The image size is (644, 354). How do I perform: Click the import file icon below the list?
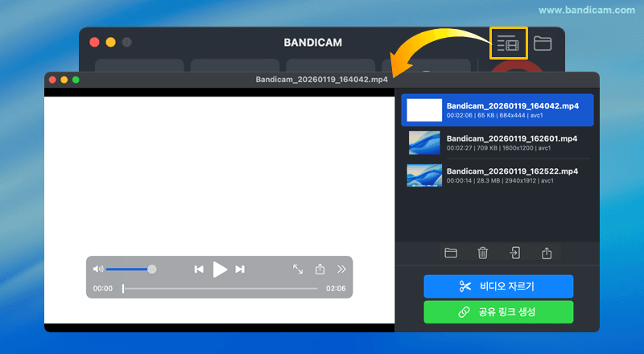click(x=515, y=253)
